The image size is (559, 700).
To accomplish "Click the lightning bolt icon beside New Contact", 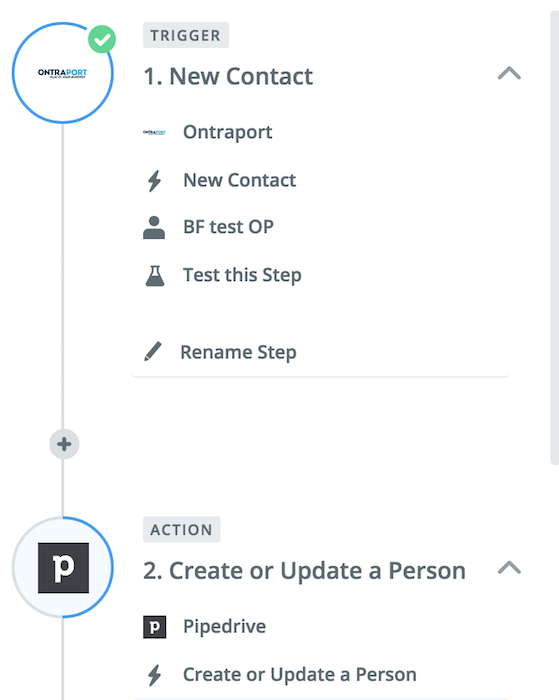I will point(154,181).
